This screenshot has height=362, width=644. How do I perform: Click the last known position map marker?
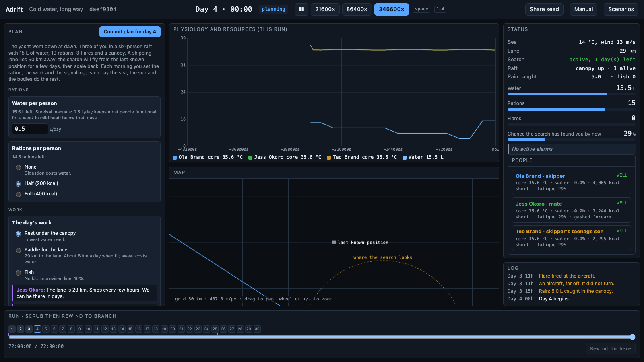pyautogui.click(x=334, y=242)
